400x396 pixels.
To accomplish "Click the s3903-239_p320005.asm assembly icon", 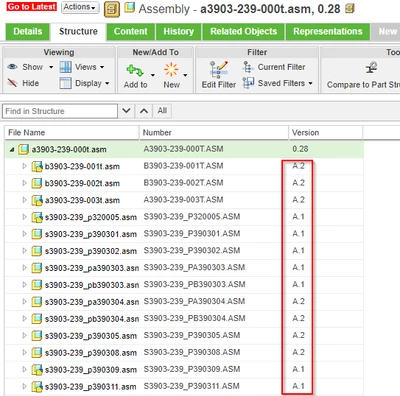I will coord(37,217).
